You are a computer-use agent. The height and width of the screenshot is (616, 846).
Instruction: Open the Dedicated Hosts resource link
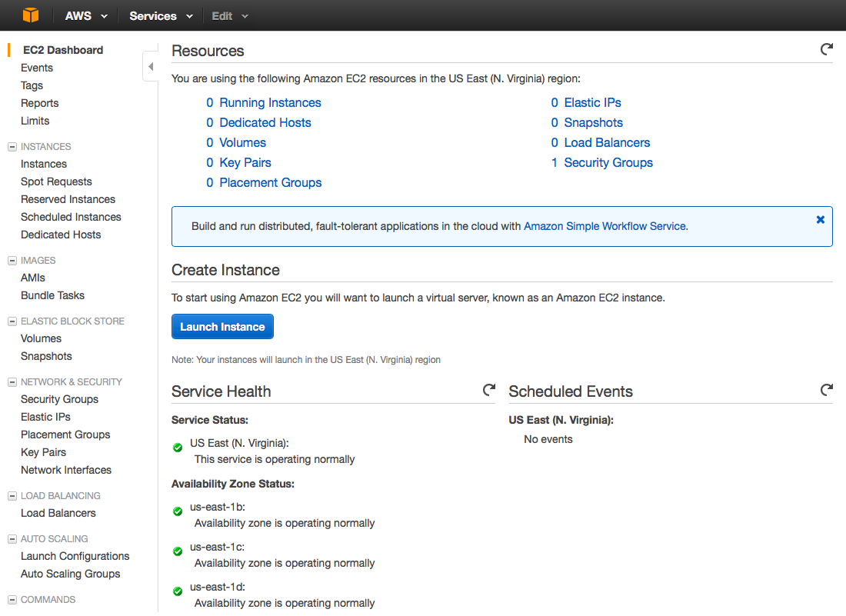[265, 122]
